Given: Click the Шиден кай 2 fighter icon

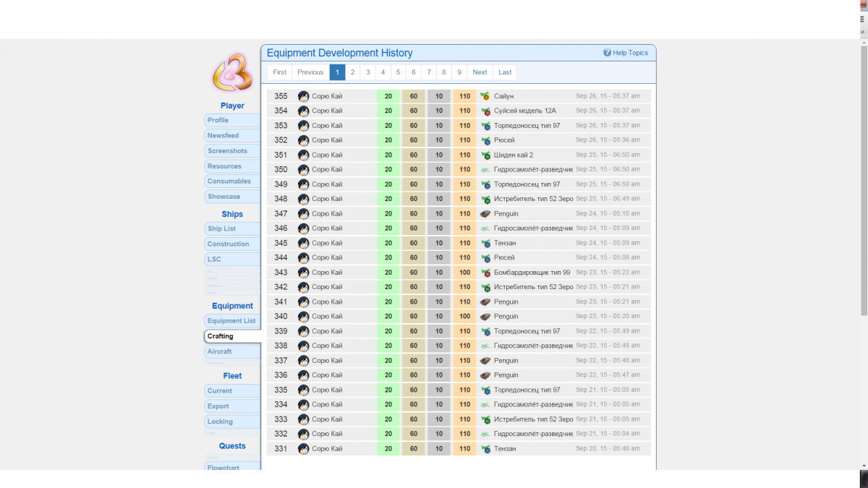Looking at the screenshot, I should 485,155.
